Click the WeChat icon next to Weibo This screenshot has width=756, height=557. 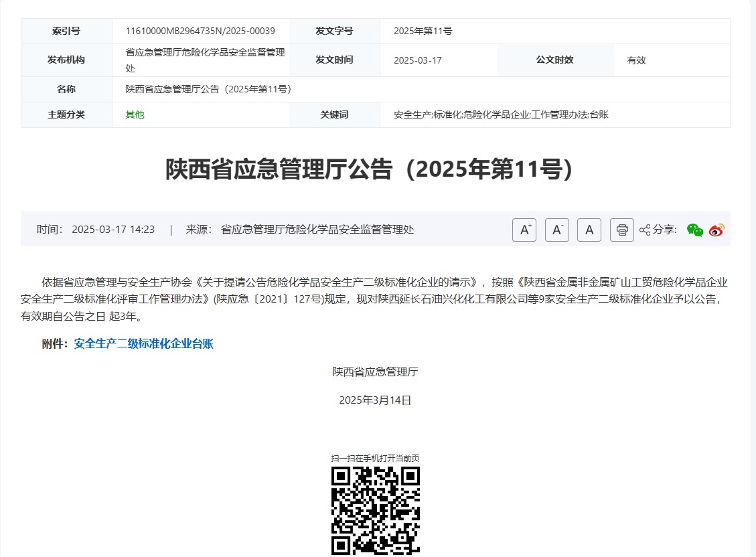695,230
